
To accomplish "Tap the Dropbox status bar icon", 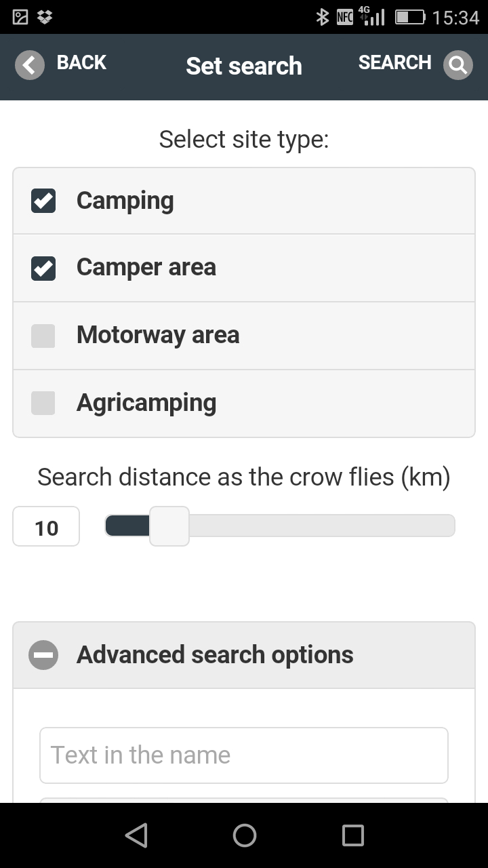I will click(x=45, y=17).
